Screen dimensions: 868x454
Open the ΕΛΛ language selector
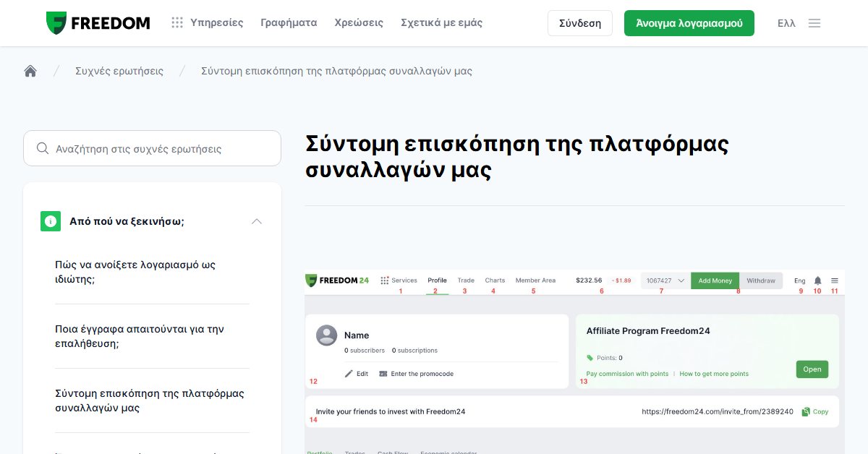click(786, 23)
